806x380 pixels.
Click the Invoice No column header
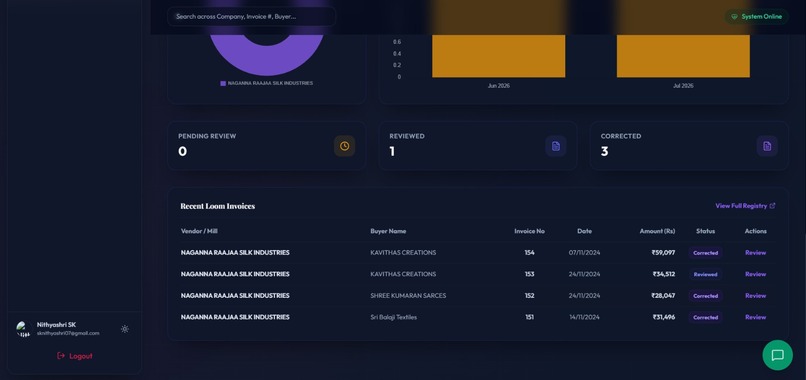[x=529, y=231]
